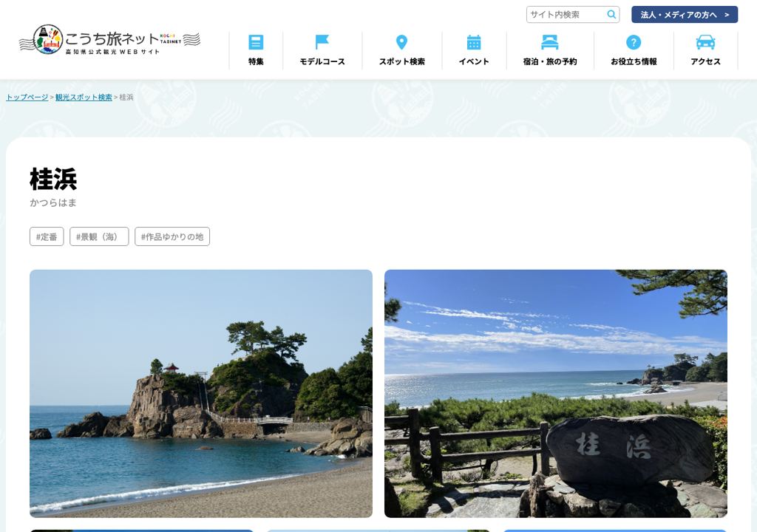
Task: Click the アクセス car icon
Action: click(x=705, y=42)
